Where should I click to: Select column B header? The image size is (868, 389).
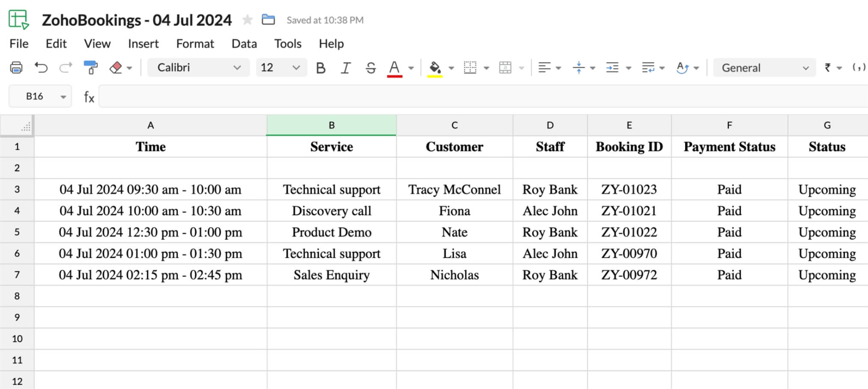[x=331, y=125]
